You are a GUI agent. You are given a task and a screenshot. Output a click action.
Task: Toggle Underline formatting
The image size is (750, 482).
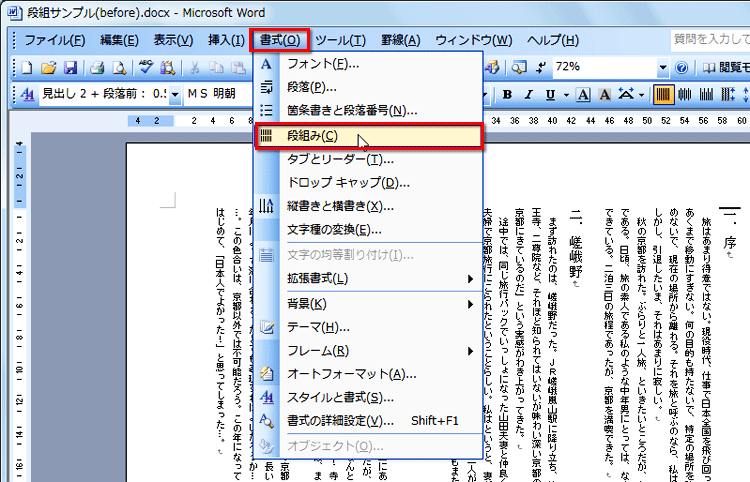click(551, 95)
